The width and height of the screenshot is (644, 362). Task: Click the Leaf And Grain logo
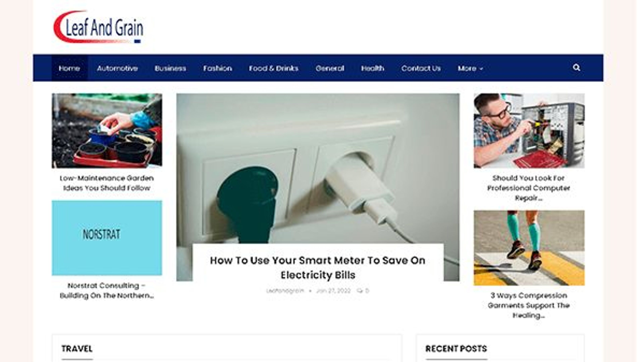(x=98, y=27)
